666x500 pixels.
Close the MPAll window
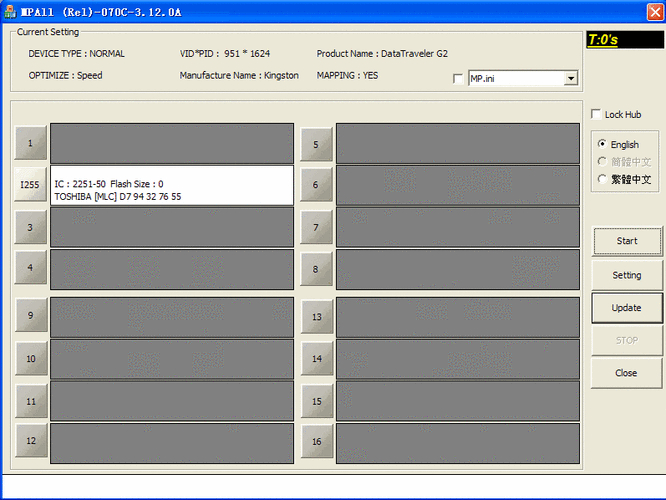click(655, 12)
